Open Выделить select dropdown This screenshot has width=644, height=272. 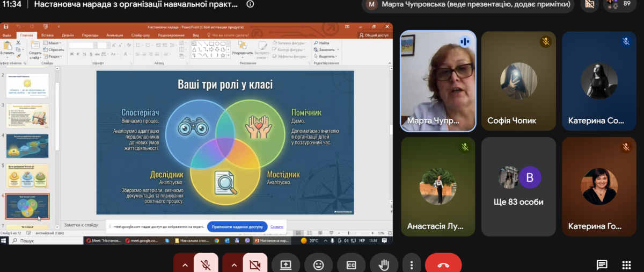327,56
